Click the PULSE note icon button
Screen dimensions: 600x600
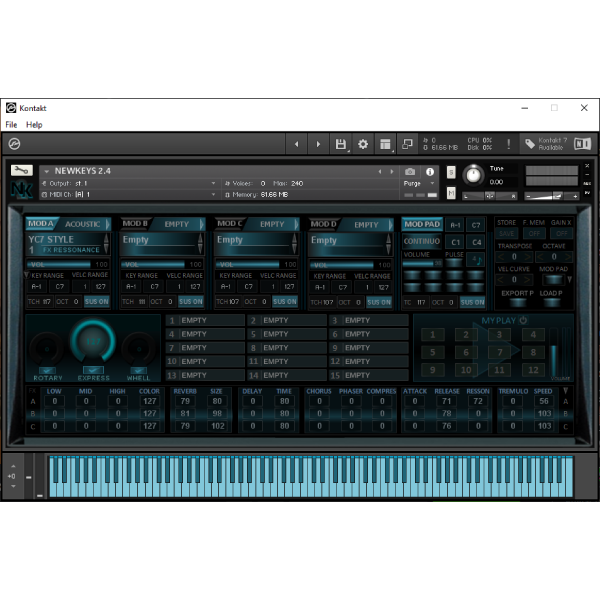point(476,260)
